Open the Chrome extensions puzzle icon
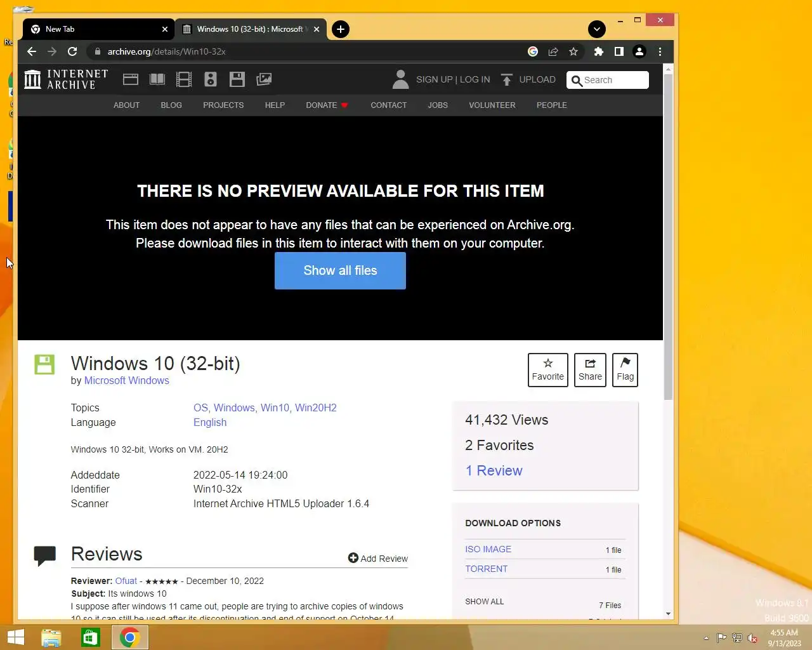 click(598, 51)
